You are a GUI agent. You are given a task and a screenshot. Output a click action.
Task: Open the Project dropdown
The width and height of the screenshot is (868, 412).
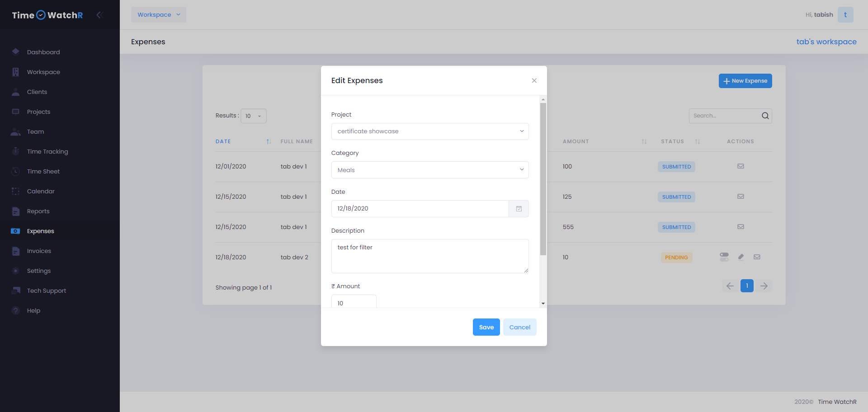pyautogui.click(x=430, y=131)
